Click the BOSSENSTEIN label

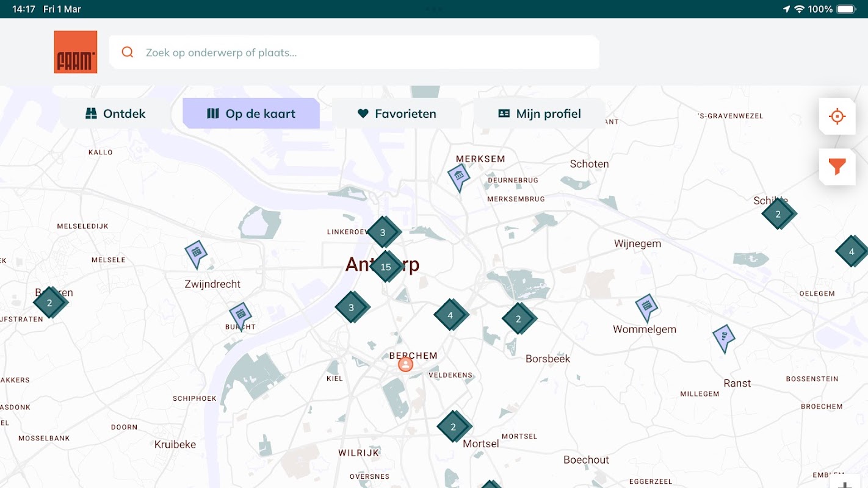click(812, 379)
